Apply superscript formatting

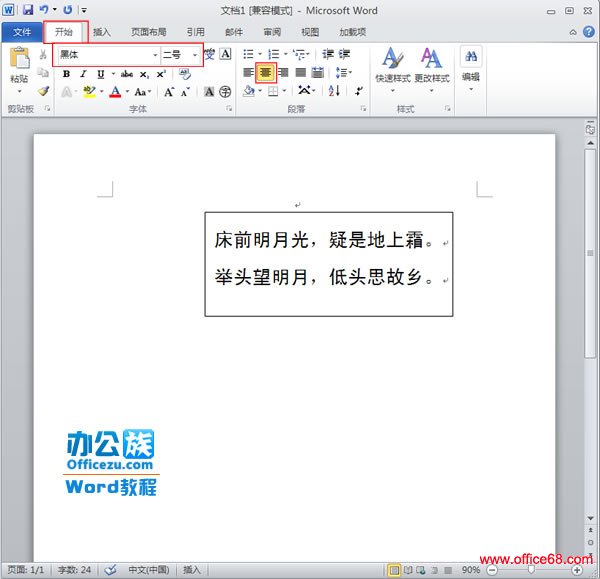pos(161,74)
